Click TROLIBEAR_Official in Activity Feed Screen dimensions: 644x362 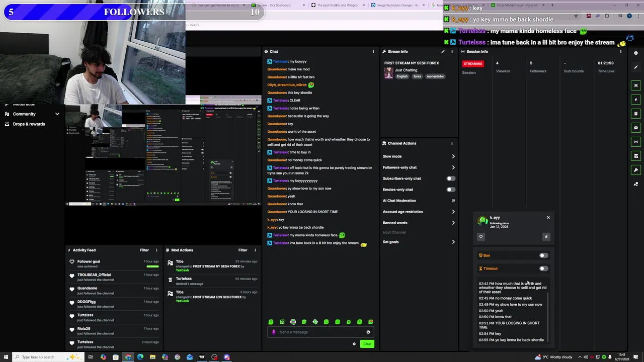tap(94, 275)
